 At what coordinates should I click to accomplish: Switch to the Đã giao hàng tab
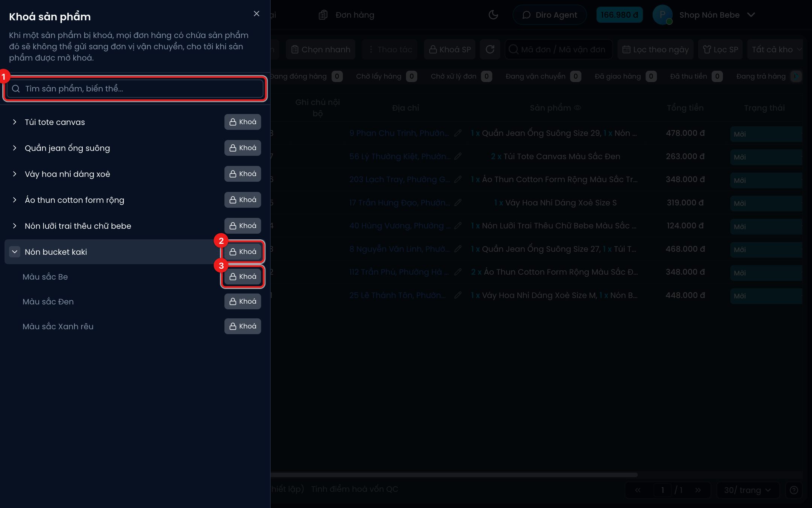click(x=626, y=76)
